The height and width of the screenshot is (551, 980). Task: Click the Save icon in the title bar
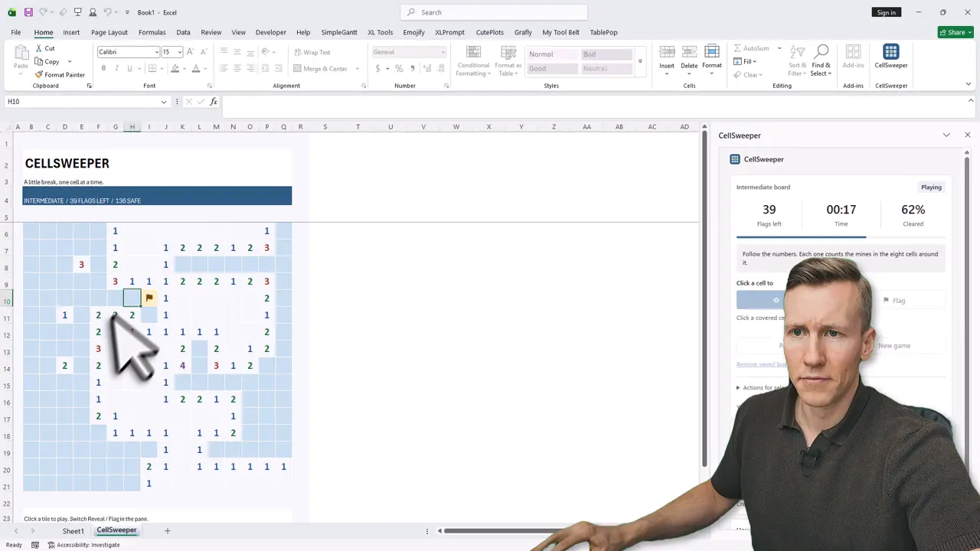(28, 12)
